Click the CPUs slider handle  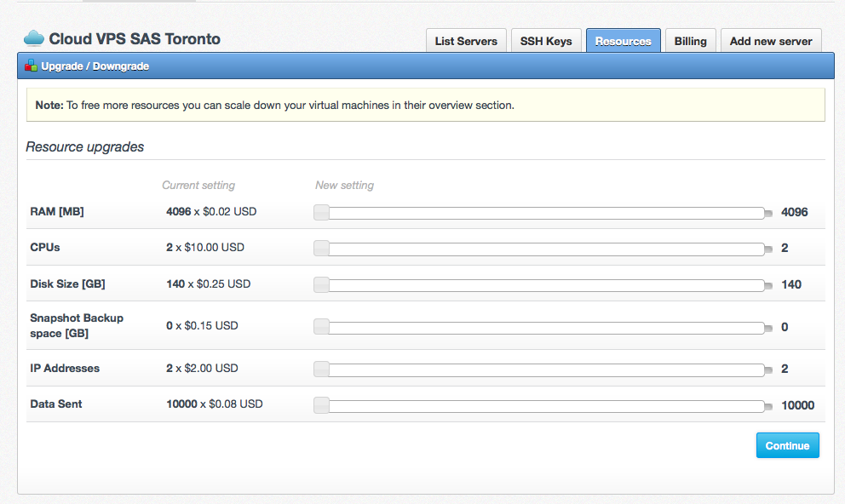[x=322, y=249]
